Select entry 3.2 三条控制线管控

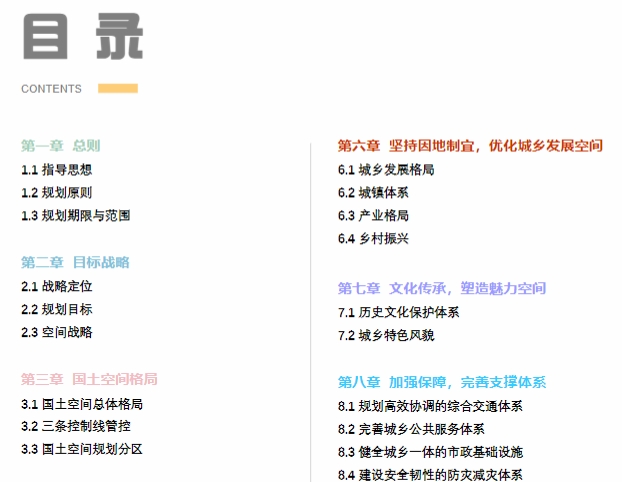(x=76, y=426)
